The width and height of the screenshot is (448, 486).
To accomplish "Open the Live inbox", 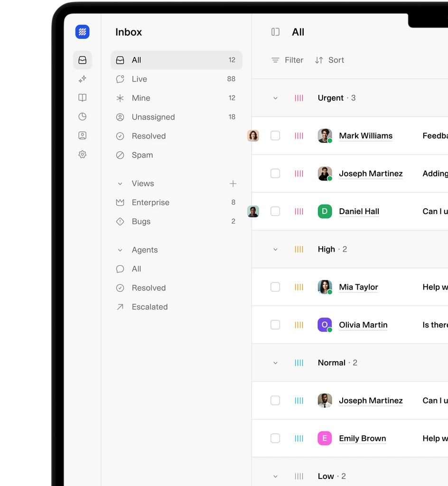I will [x=176, y=79].
